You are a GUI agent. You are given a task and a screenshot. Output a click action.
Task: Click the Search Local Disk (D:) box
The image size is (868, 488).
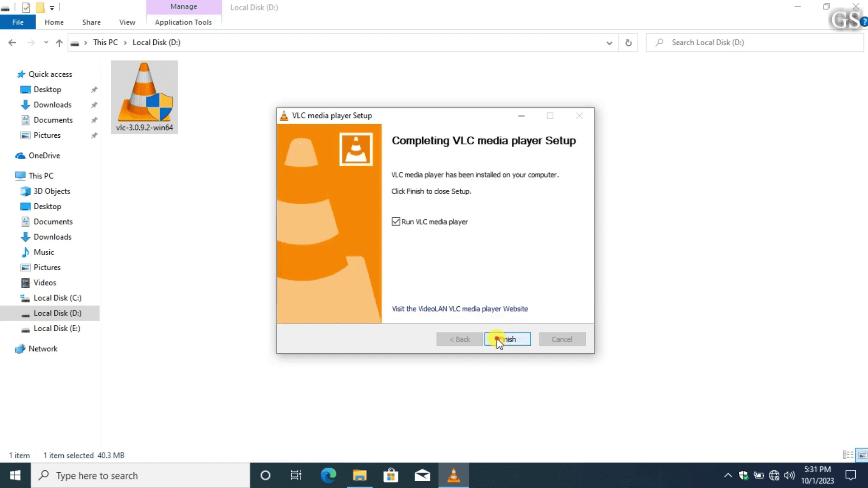[755, 42]
